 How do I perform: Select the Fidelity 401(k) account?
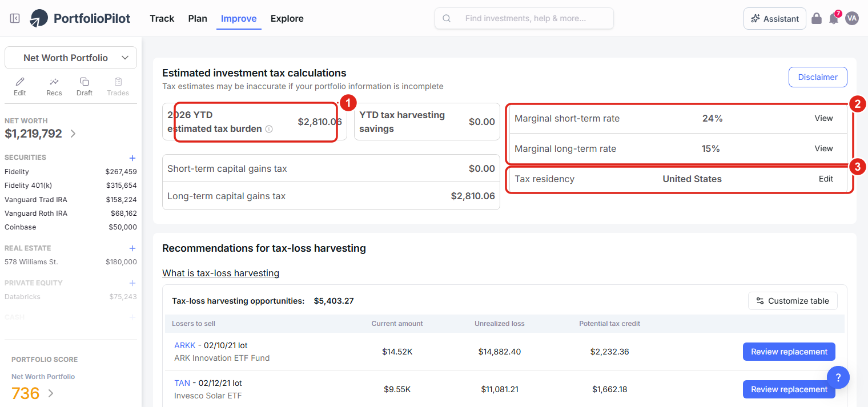(x=71, y=186)
